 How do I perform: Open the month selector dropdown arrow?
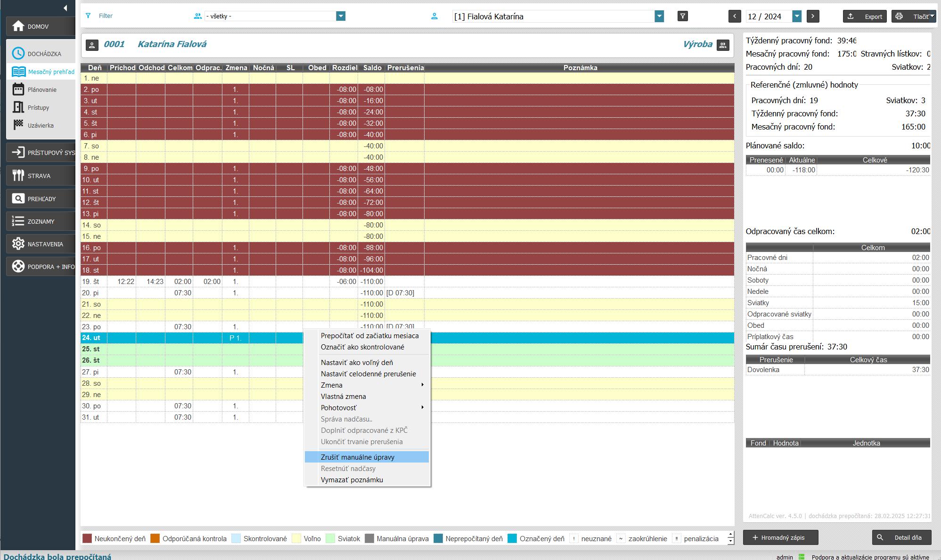pos(797,16)
